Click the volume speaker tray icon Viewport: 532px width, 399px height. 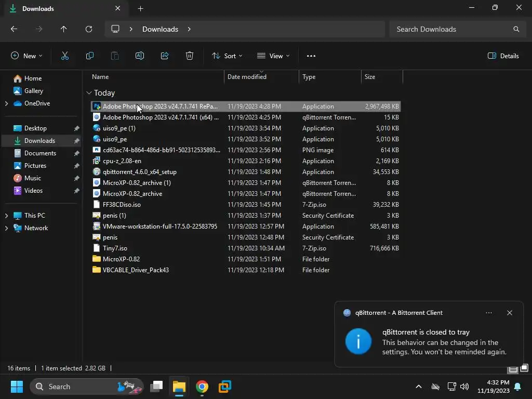click(x=464, y=387)
